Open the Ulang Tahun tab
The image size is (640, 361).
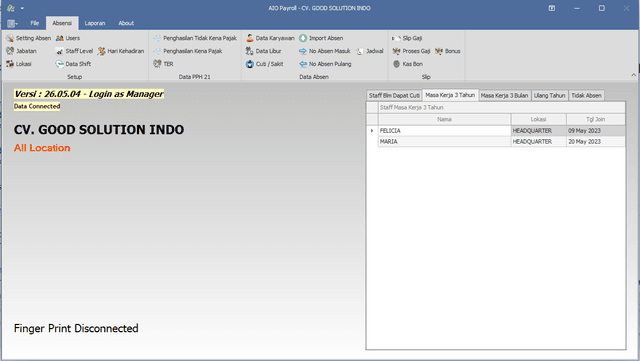[x=549, y=96]
